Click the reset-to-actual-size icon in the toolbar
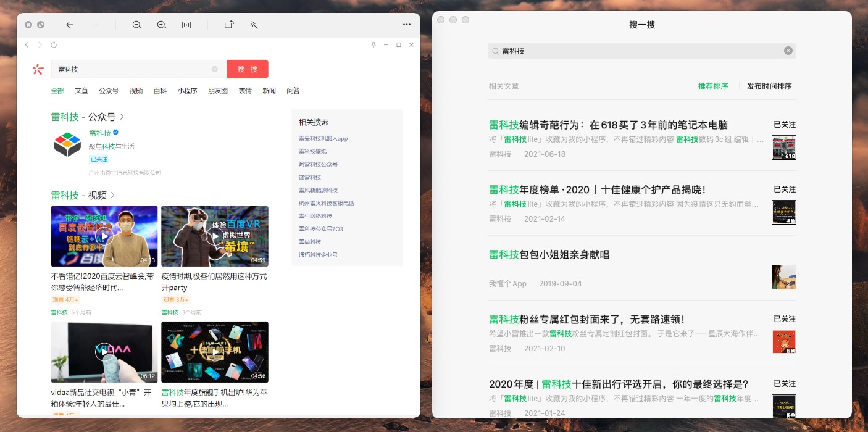868x432 pixels. 186,25
